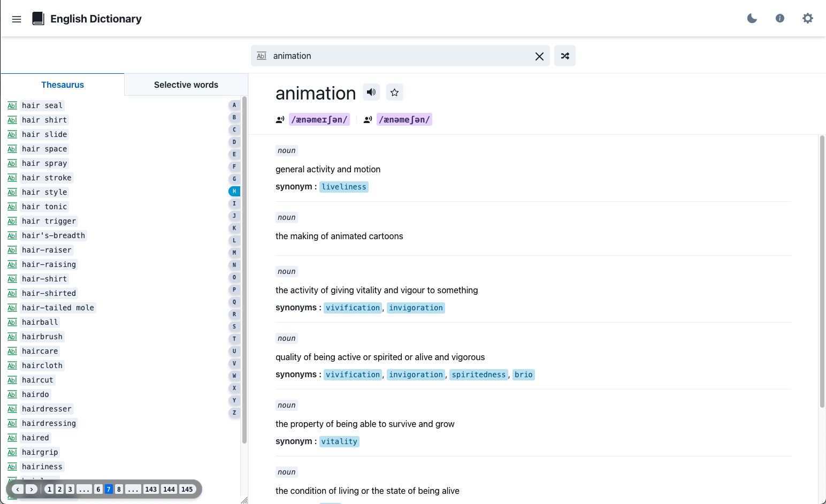Image resolution: width=826 pixels, height=504 pixels.
Task: Select page 145 in pagination
Action: (187, 489)
